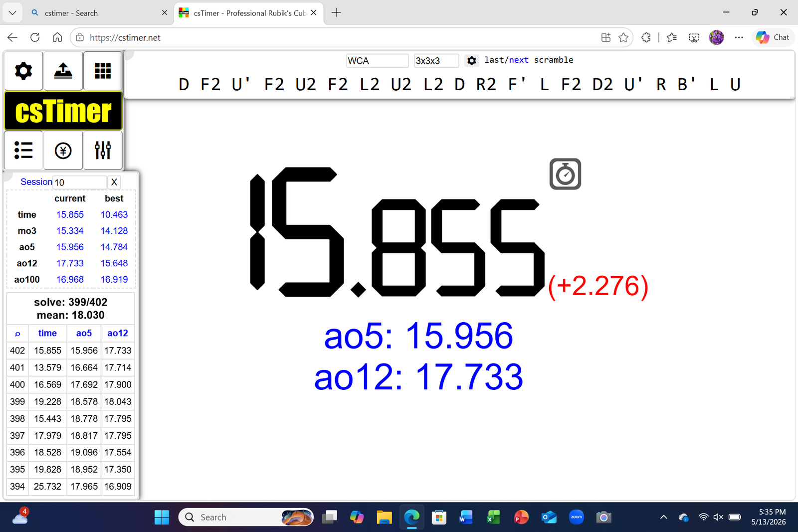
Task: Click the 'last' scramble link
Action: click(x=494, y=60)
